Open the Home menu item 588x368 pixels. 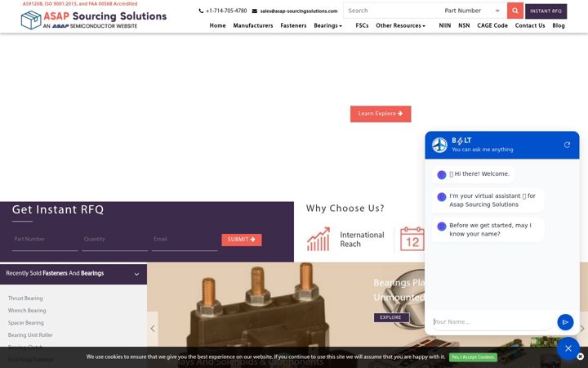tap(217, 25)
